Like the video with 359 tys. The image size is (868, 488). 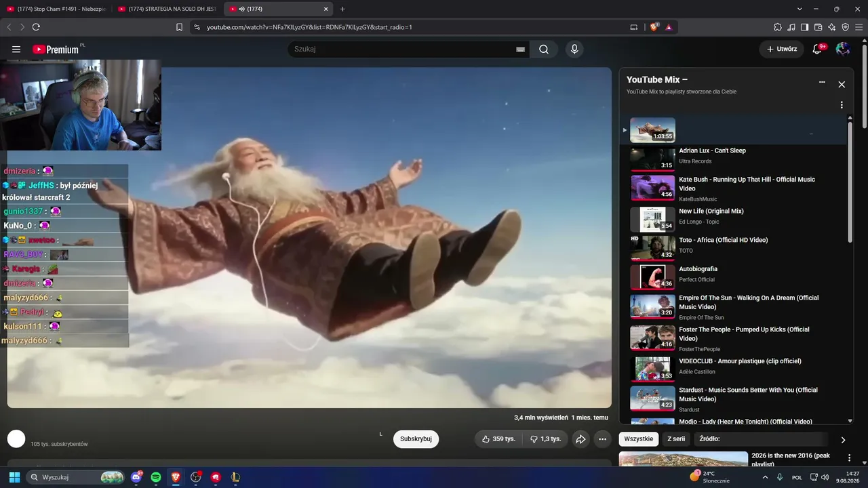[498, 439]
